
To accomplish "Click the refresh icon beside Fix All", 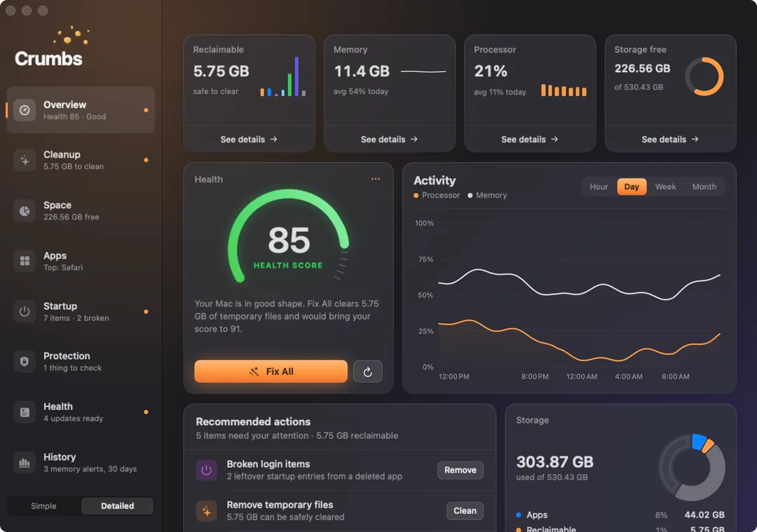I will pos(368,371).
